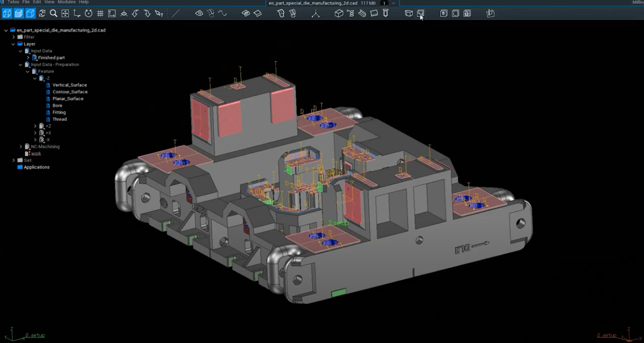
Task: Select the Vertical_Surface layer
Action: [69, 85]
